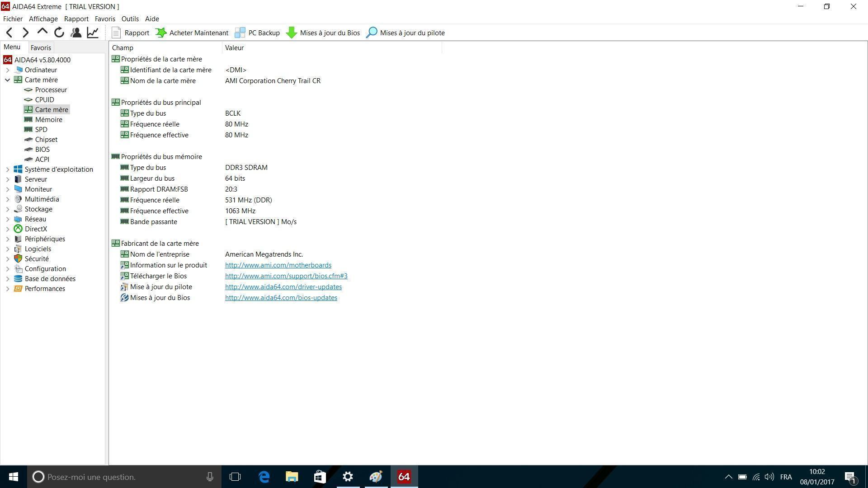The width and height of the screenshot is (868, 488).
Task: Open the aida64 bios-updates link
Action: pos(281,298)
